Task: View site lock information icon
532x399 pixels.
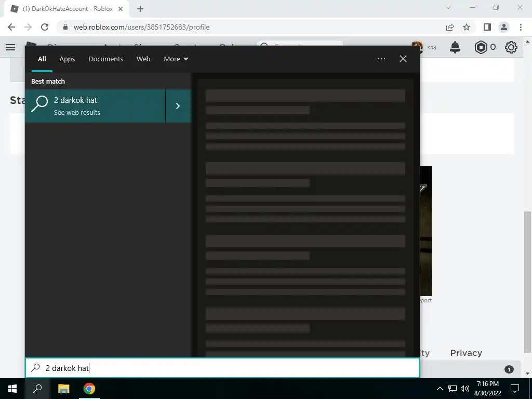Action: click(65, 27)
